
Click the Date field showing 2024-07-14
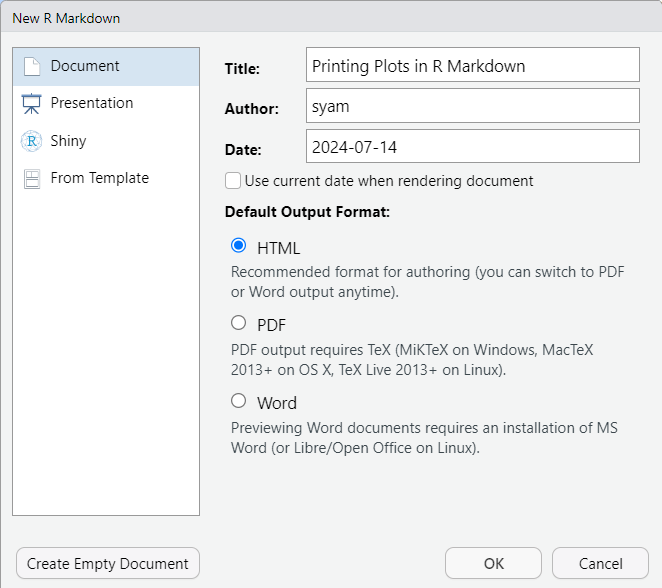coord(472,146)
